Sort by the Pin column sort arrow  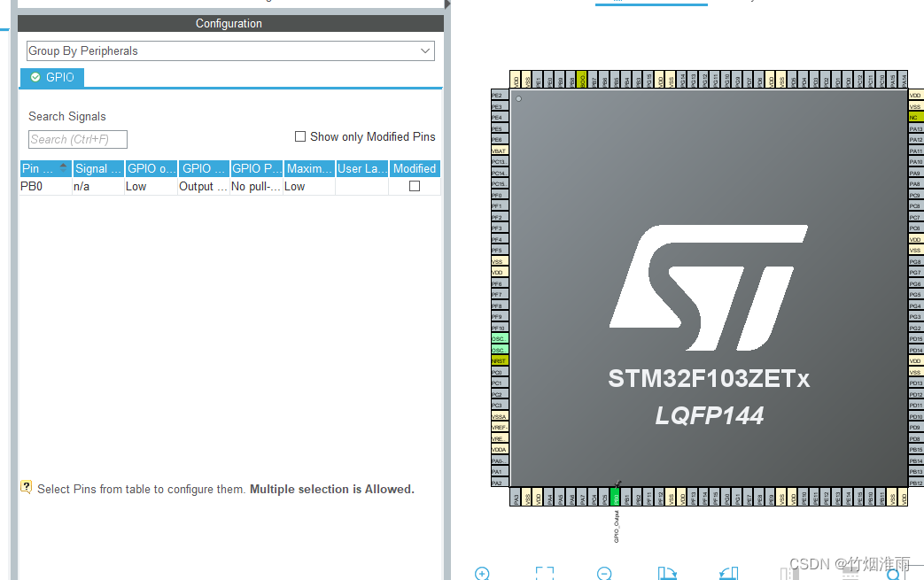[63, 168]
